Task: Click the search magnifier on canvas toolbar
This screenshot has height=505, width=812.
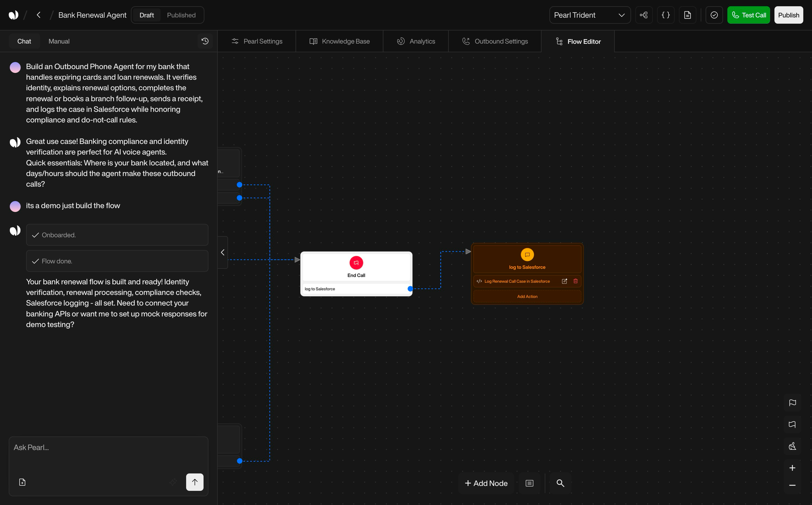Action: click(x=560, y=483)
